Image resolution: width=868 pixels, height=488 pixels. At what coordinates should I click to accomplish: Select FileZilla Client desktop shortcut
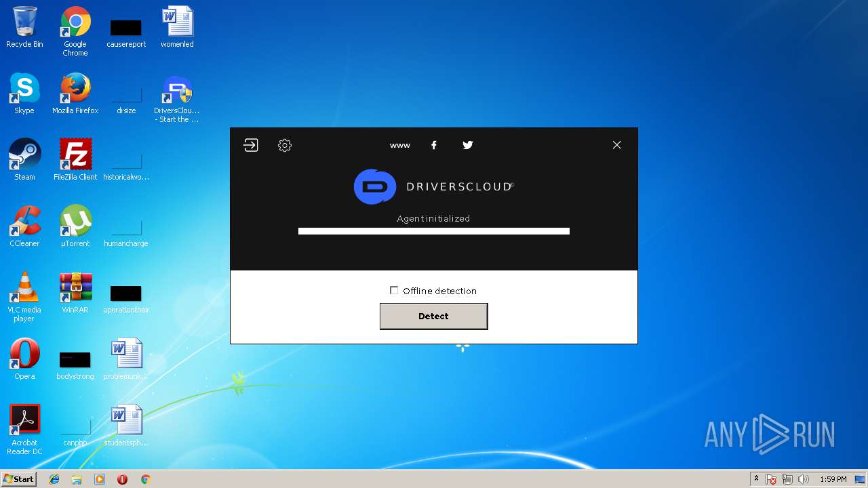pos(75,160)
